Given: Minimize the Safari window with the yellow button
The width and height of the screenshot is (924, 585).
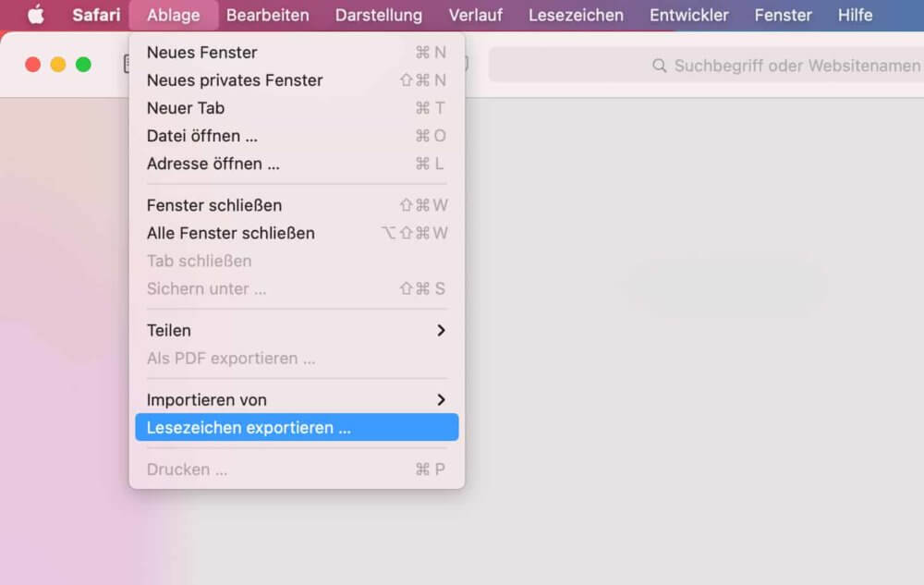Looking at the screenshot, I should tap(57, 64).
